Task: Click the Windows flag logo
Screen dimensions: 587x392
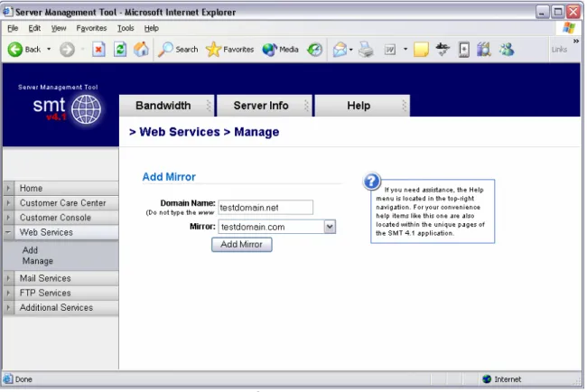Action: coord(568,28)
